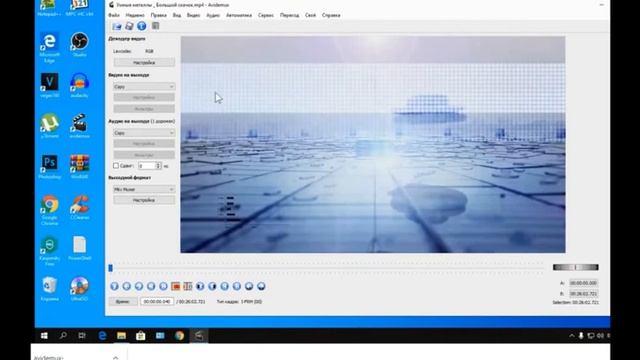Viewport: 640px width, 360px height.
Task: Rewind one minute backward
Action: click(x=249, y=286)
